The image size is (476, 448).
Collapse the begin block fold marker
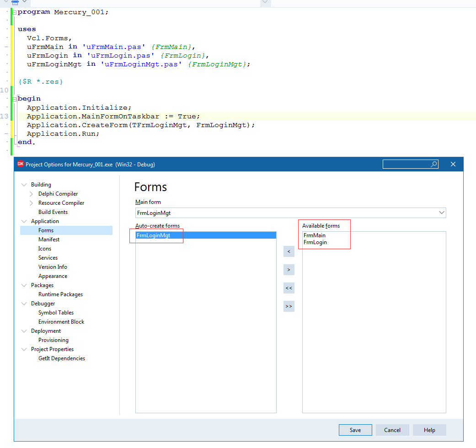coord(14,99)
